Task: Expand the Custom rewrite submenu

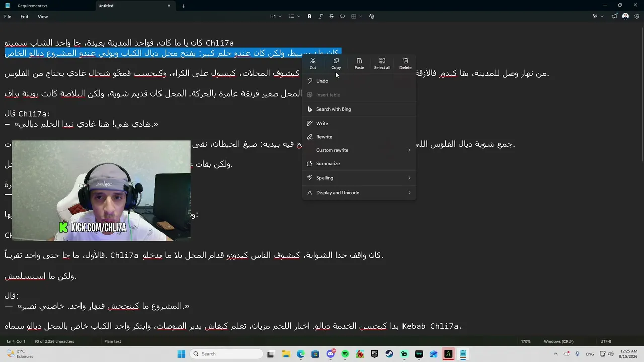Action: (x=359, y=150)
